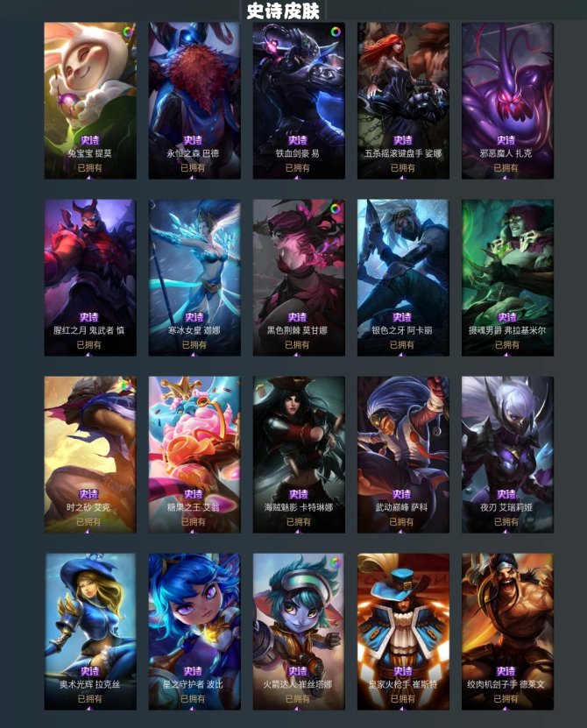
Task: Click the 史诗 rarity badge on 绞肉机刽子手 德莱文
Action: (x=506, y=671)
